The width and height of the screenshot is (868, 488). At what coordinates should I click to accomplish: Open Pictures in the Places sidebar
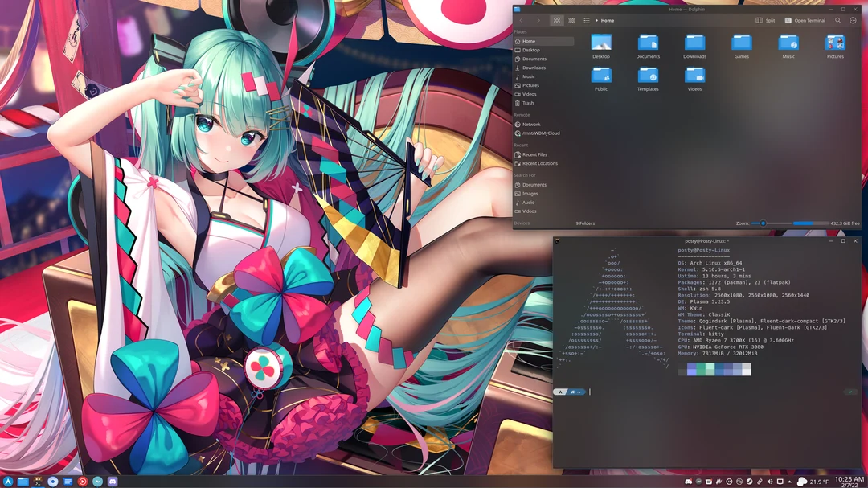pyautogui.click(x=530, y=85)
